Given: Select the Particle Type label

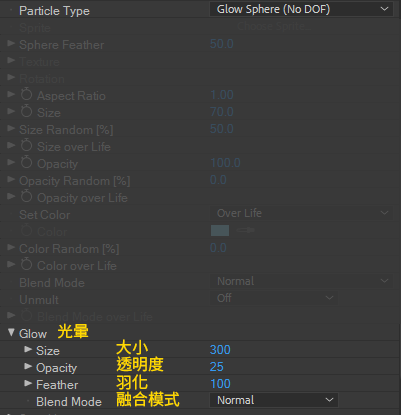Looking at the screenshot, I should (x=54, y=11).
